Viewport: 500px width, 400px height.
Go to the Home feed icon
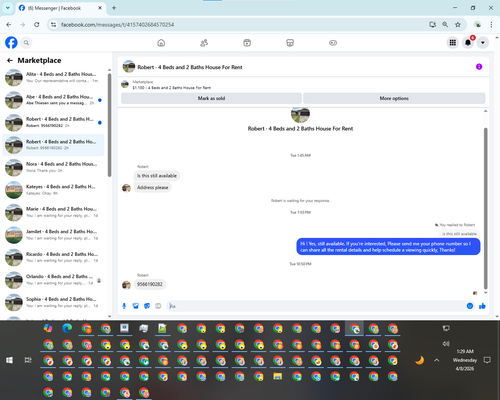[x=161, y=43]
